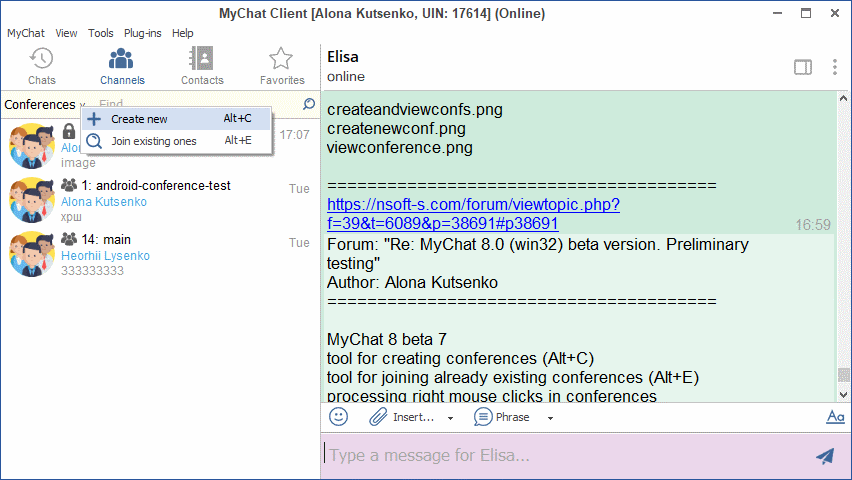Open the Help menu
This screenshot has width=852, height=480.
[x=183, y=33]
